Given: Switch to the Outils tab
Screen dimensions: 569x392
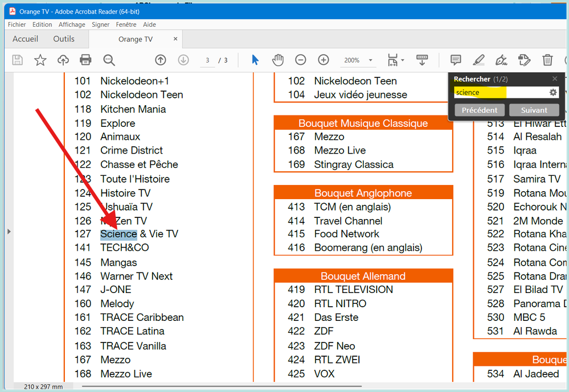Looking at the screenshot, I should pos(64,39).
